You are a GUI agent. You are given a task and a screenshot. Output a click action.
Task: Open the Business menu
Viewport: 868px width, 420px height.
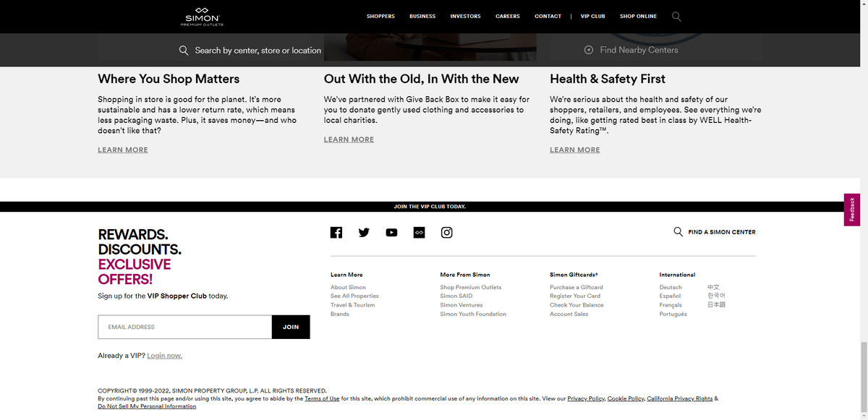(x=422, y=16)
